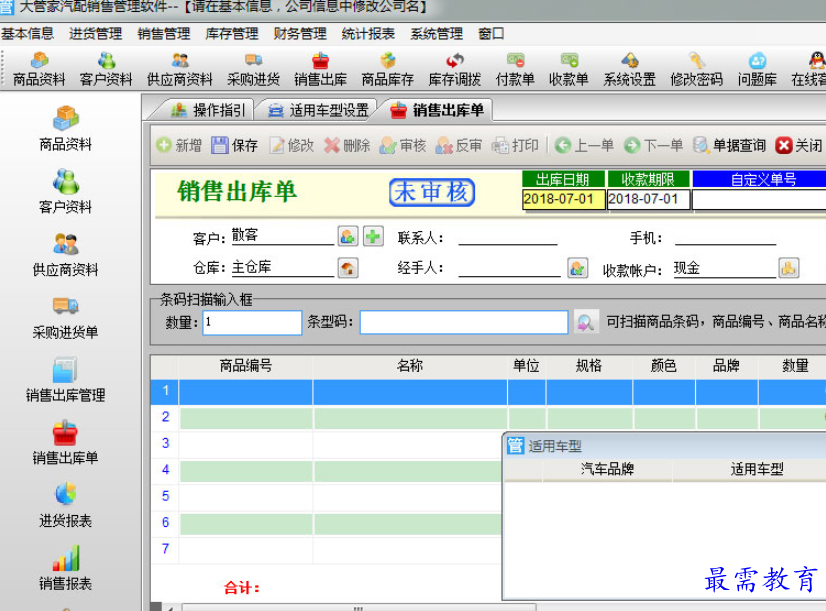
Task: Select 进货报表 in the left sidebar
Action: pos(66,505)
